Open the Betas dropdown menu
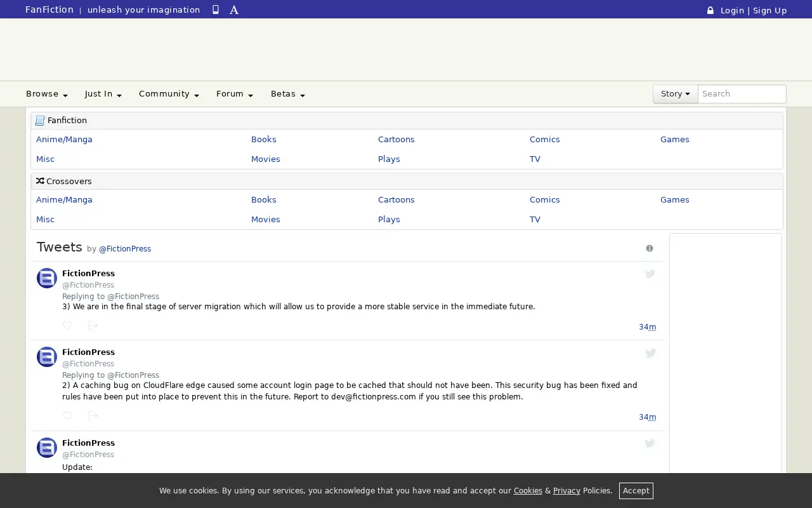 [288, 94]
